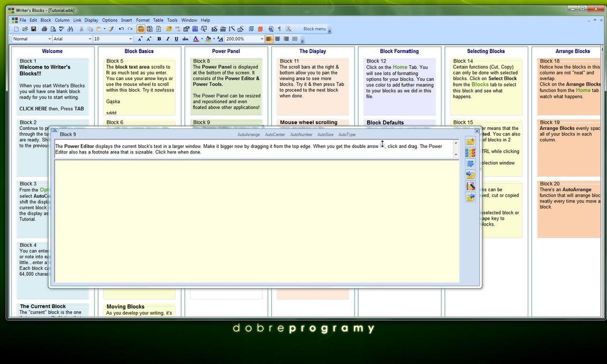Click the Paste clipboard icon
This screenshot has height=364, width=607.
click(98, 29)
